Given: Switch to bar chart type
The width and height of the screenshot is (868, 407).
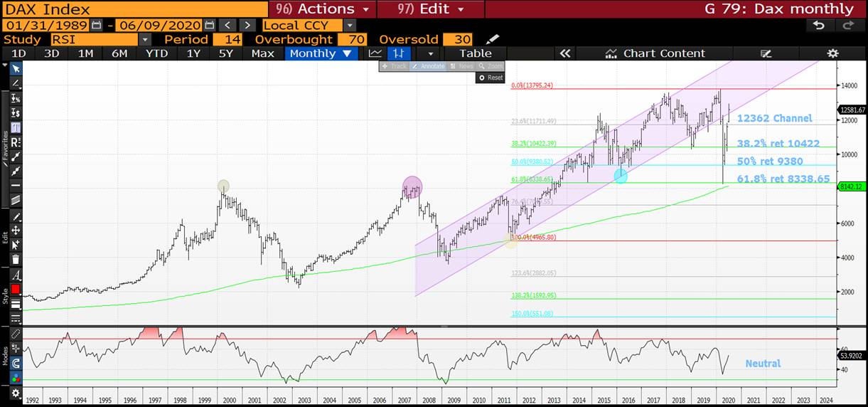Looking at the screenshot, I should [400, 53].
